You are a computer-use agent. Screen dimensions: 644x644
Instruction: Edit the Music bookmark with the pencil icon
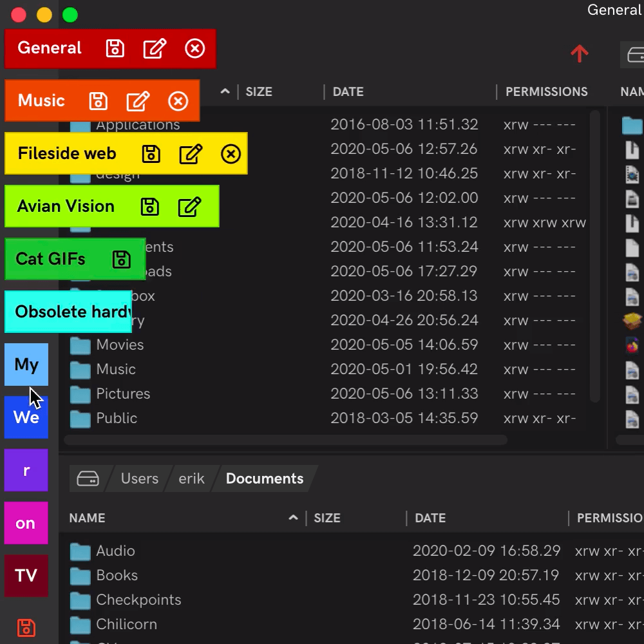(x=138, y=101)
